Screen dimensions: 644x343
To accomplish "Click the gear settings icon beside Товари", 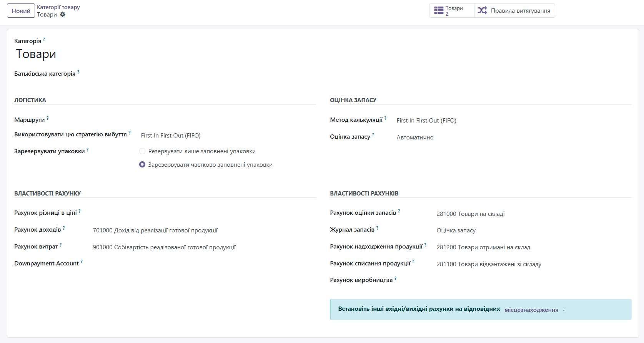I will [x=63, y=15].
